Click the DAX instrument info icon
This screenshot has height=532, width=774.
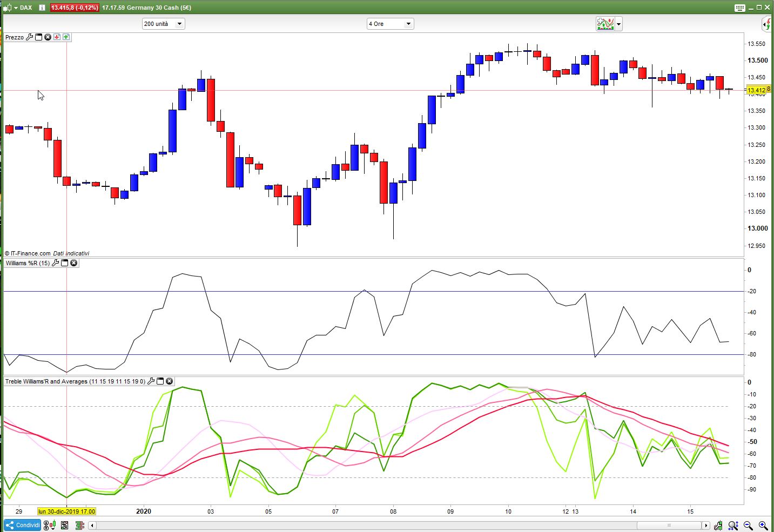point(42,8)
